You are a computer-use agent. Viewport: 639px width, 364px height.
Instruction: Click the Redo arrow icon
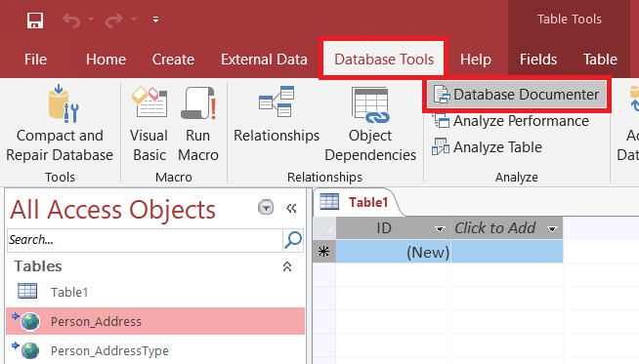pyautogui.click(x=114, y=20)
